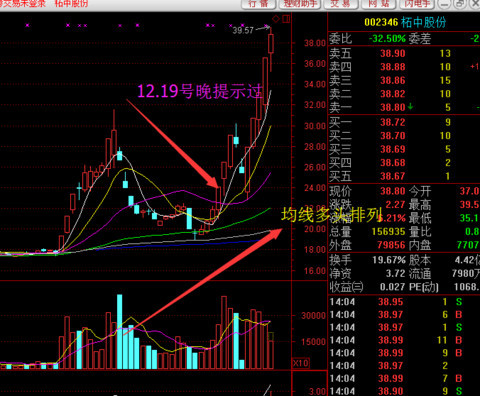Click the X10 volume scale marker
Viewport: 480px width, 396px height.
[x=301, y=363]
